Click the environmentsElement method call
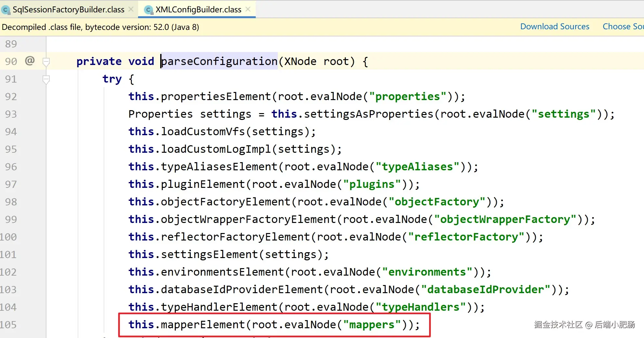Screen dimensions: 644x338 click(x=222, y=272)
